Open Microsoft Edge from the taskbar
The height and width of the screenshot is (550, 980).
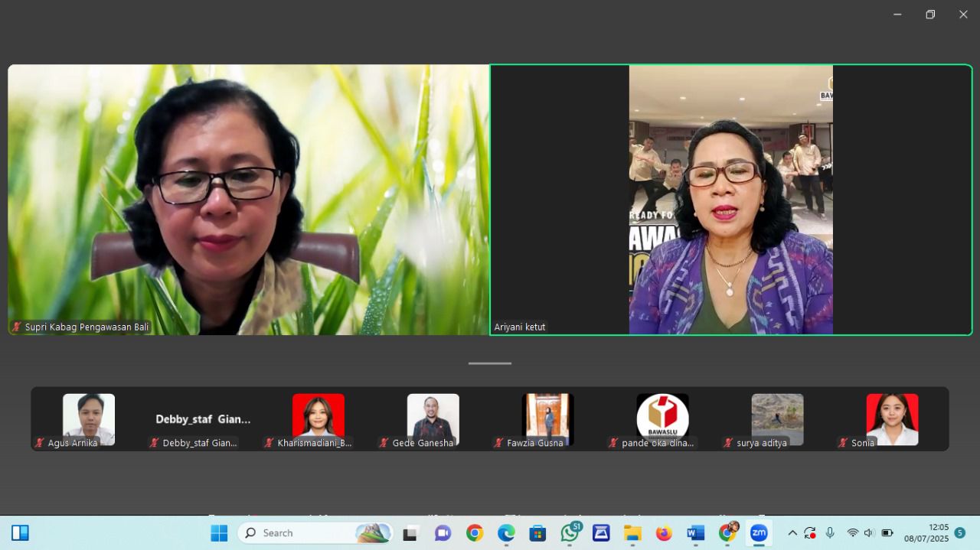tap(506, 533)
